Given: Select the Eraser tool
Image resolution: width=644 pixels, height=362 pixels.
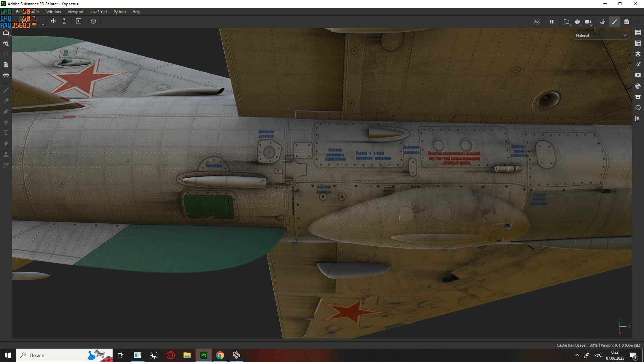Looking at the screenshot, I should [x=6, y=101].
